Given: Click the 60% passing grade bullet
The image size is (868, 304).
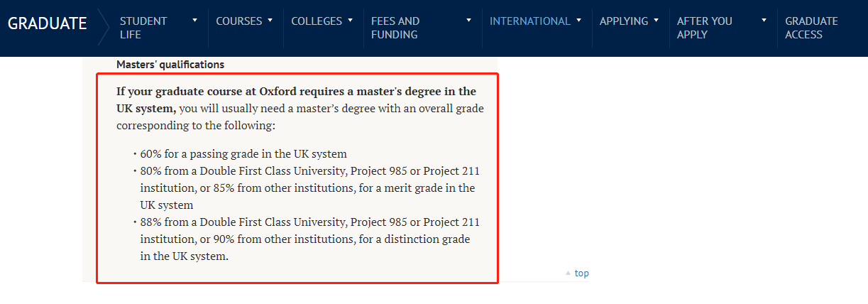Looking at the screenshot, I should point(243,154).
